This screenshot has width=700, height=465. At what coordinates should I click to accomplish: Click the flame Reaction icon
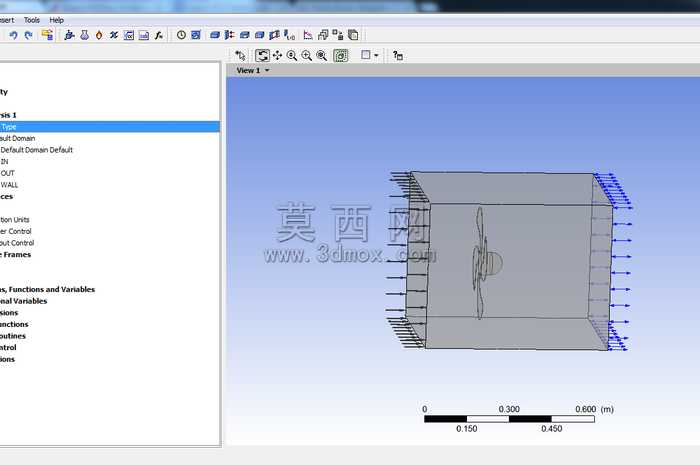click(99, 35)
